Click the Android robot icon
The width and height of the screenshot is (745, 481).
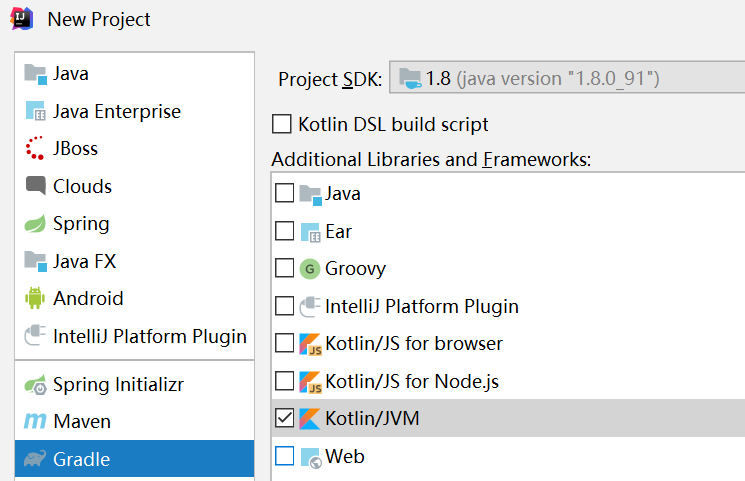coord(36,298)
